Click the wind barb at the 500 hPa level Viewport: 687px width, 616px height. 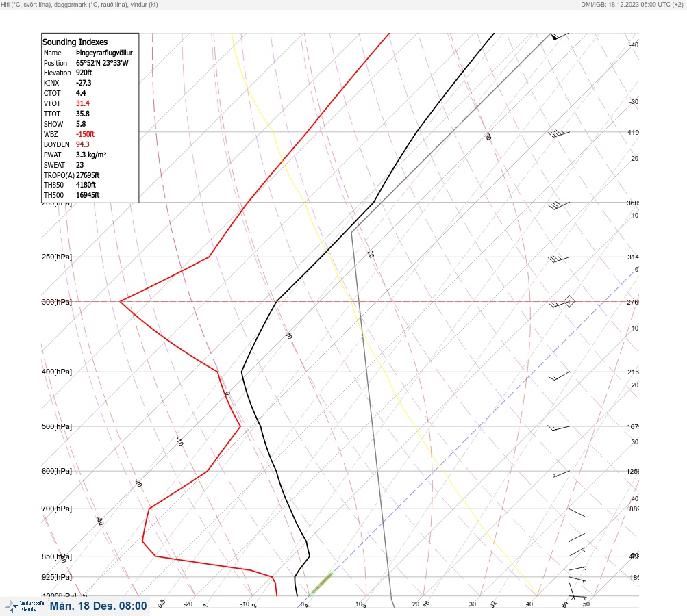pos(559,428)
